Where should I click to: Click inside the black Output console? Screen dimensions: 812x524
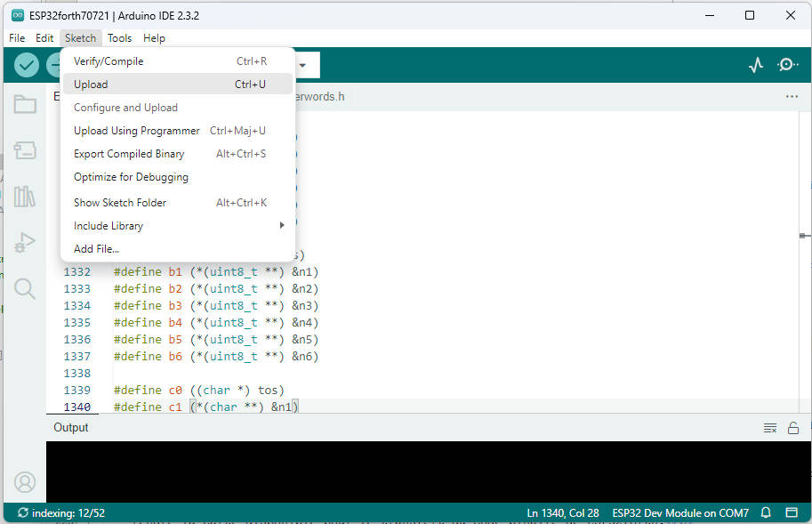(x=429, y=472)
